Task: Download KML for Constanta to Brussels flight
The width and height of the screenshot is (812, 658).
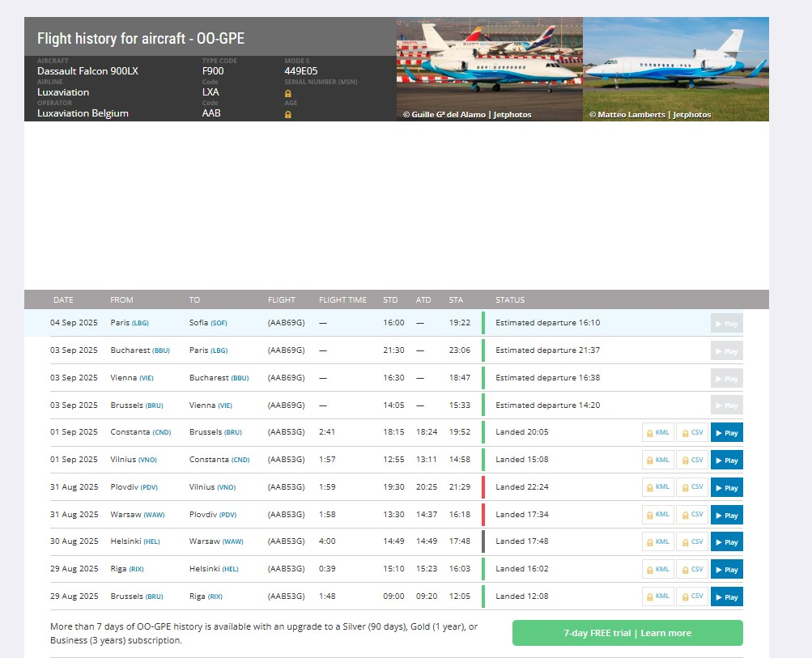Action: (657, 432)
